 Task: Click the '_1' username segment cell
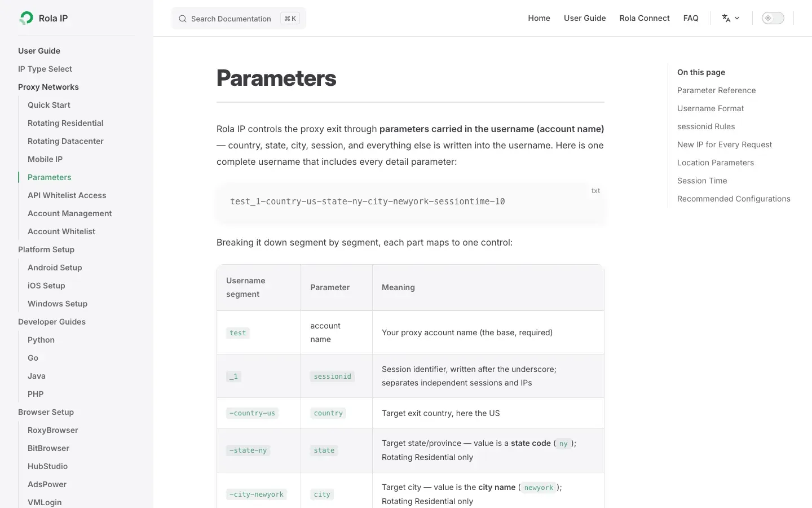click(x=234, y=376)
